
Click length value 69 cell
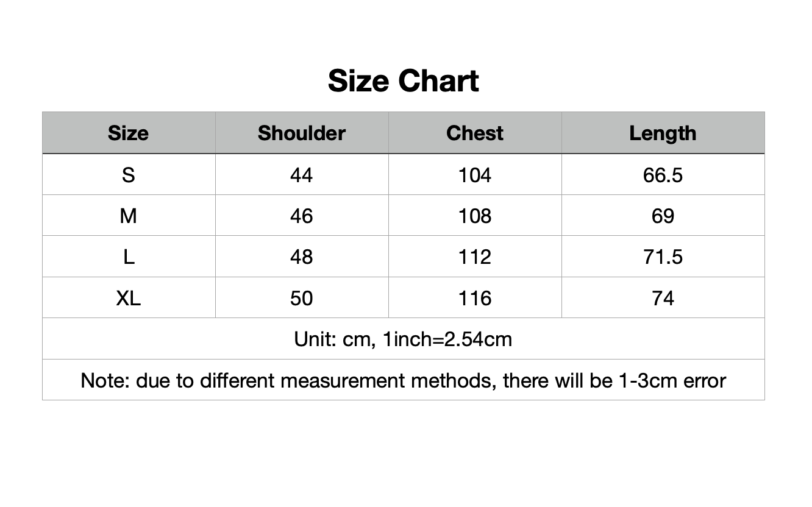663,216
